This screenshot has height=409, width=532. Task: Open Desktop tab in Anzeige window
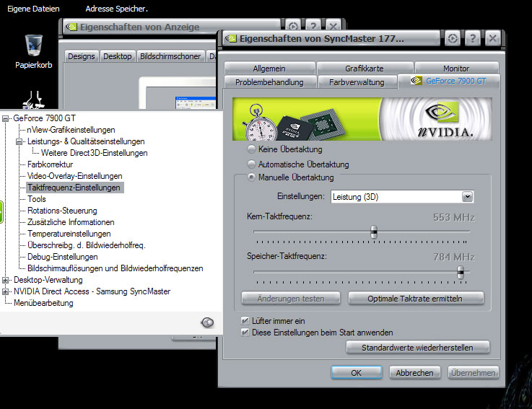click(118, 56)
